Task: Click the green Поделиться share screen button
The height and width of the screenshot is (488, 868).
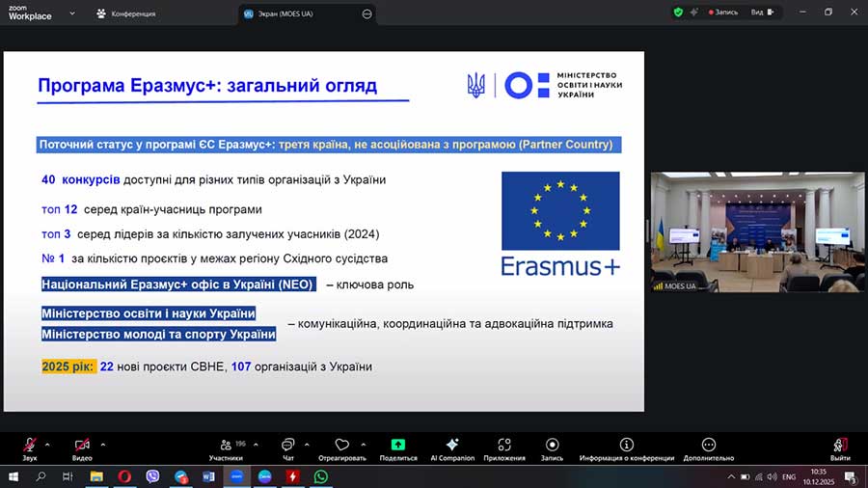Action: (x=398, y=448)
